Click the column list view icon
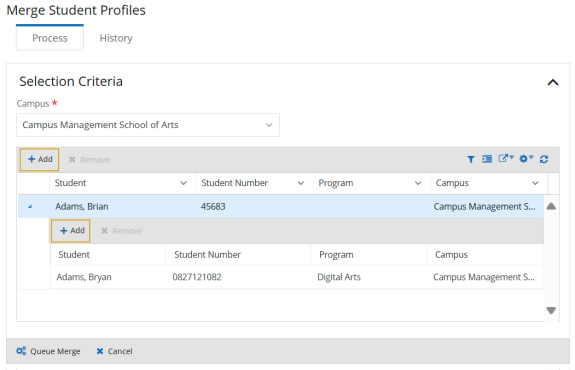575x370 pixels. 487,159
